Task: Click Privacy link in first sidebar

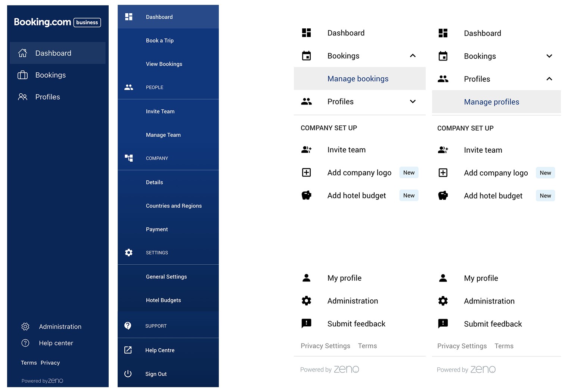Action: point(50,363)
